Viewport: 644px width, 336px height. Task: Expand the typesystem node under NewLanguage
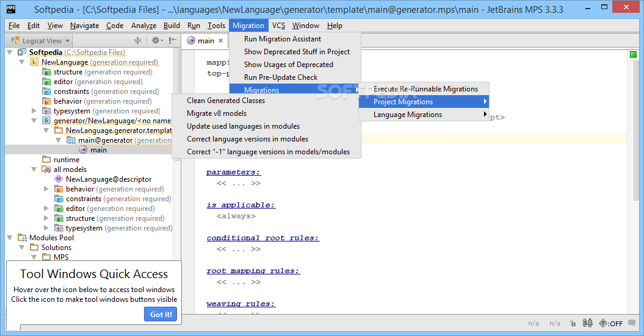[34, 111]
